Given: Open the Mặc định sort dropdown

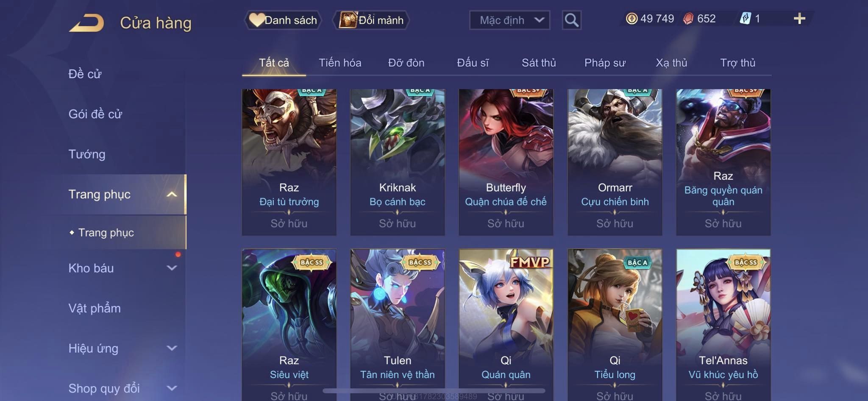Looking at the screenshot, I should coord(509,20).
